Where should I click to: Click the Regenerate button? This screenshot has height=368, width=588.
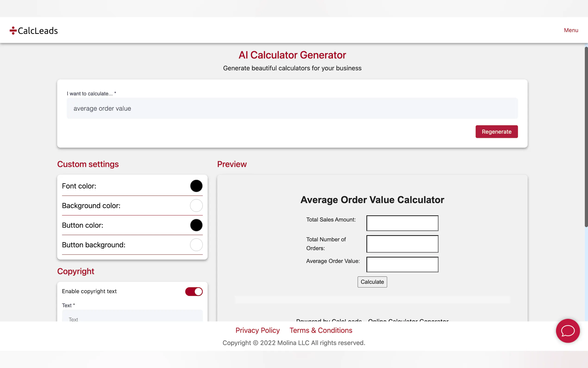[496, 132]
